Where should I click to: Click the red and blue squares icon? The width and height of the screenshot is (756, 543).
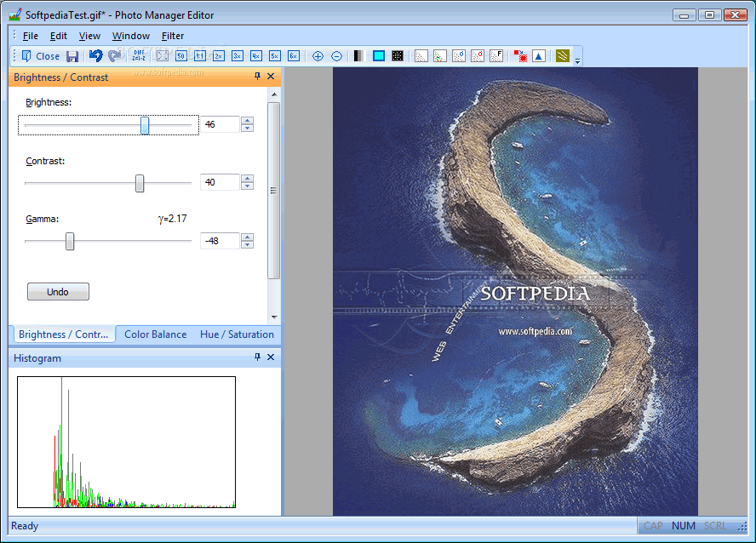tap(520, 56)
